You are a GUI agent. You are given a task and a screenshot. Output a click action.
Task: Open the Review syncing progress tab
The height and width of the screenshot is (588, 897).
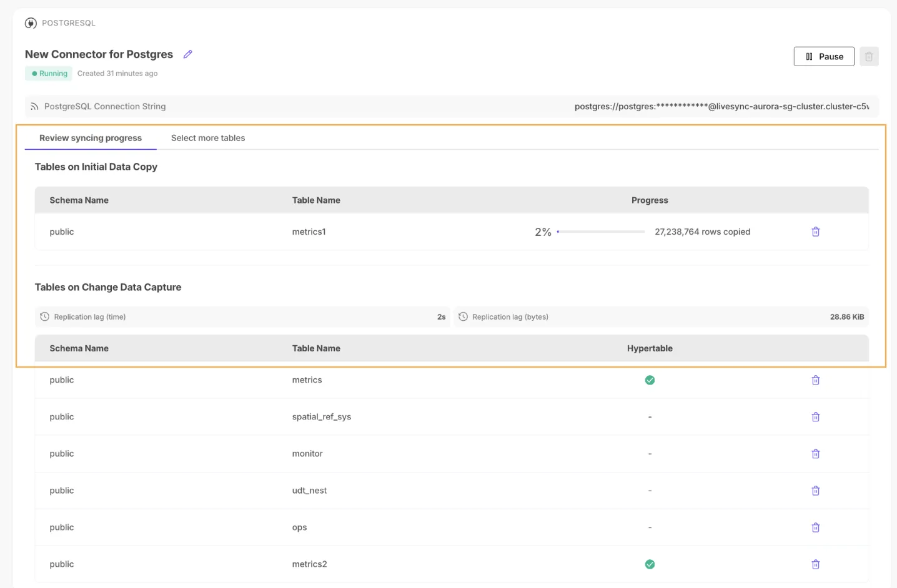91,138
